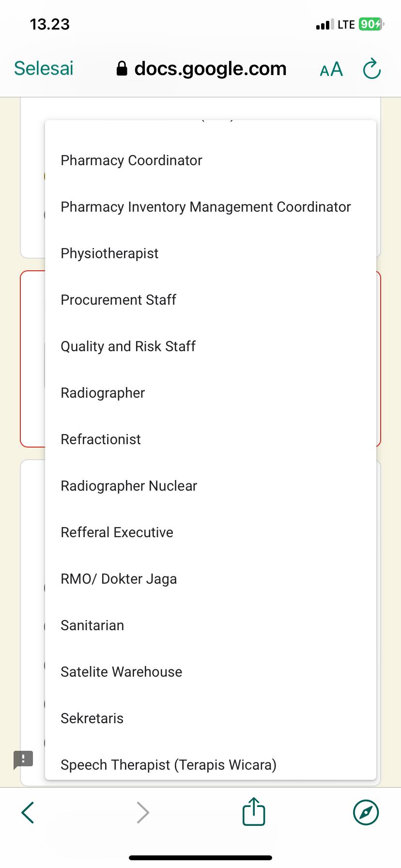401x868 pixels.
Task: Select Speech Therapist (Terapis Wicara)
Action: [169, 765]
